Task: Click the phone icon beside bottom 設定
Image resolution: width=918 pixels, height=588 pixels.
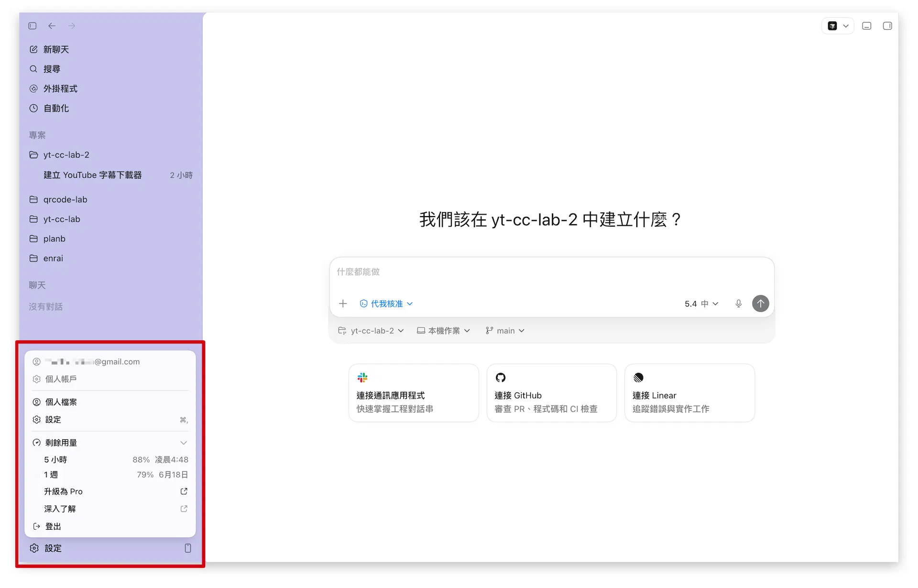Action: pos(188,548)
